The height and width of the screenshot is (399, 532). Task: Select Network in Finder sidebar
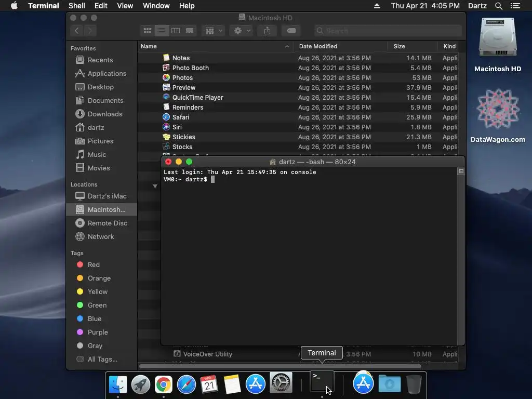coord(101,237)
